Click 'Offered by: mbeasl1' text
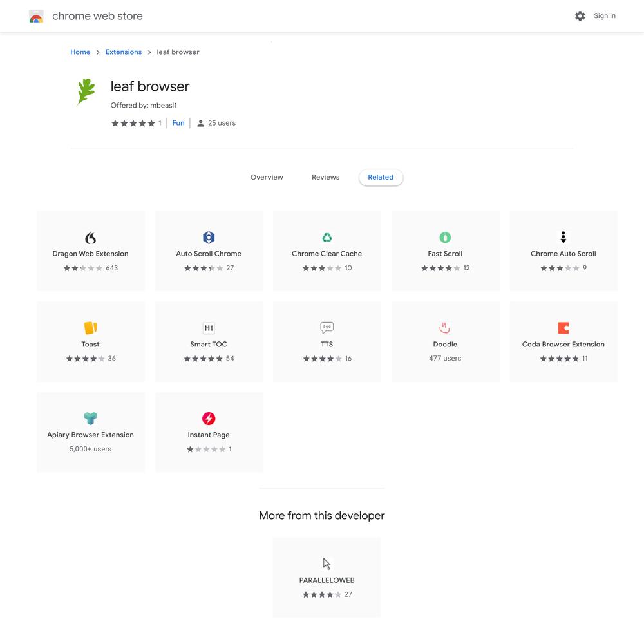644x644 pixels. coord(144,105)
